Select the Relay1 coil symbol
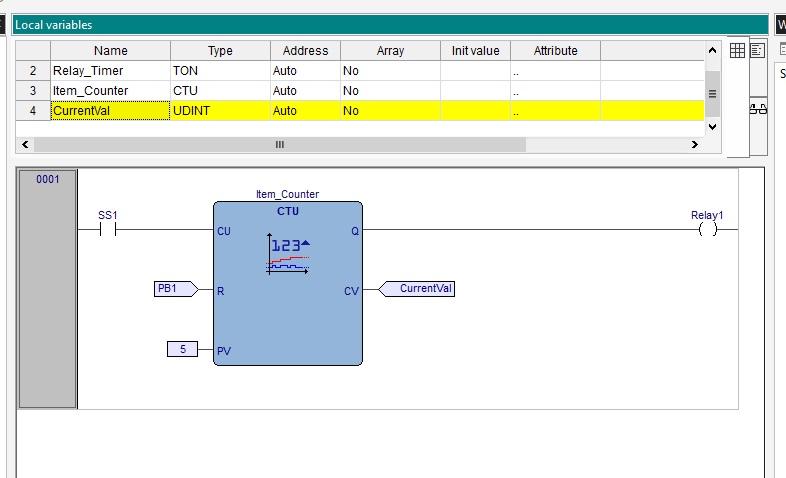This screenshot has height=478, width=786. [x=707, y=229]
